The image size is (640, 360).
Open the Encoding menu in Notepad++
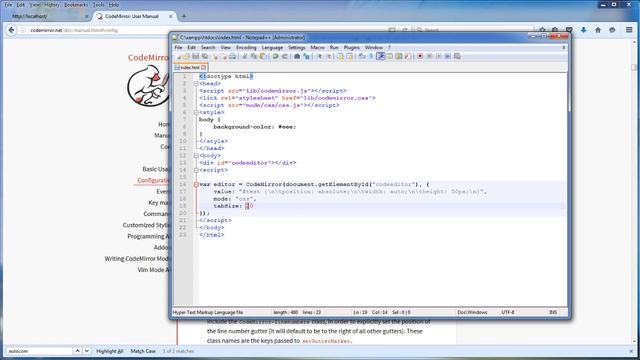click(246, 47)
